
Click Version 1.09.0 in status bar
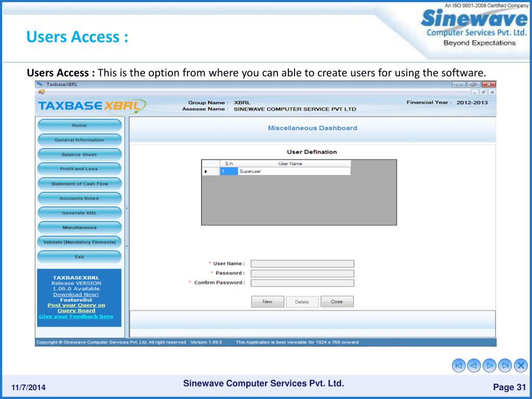click(x=206, y=342)
